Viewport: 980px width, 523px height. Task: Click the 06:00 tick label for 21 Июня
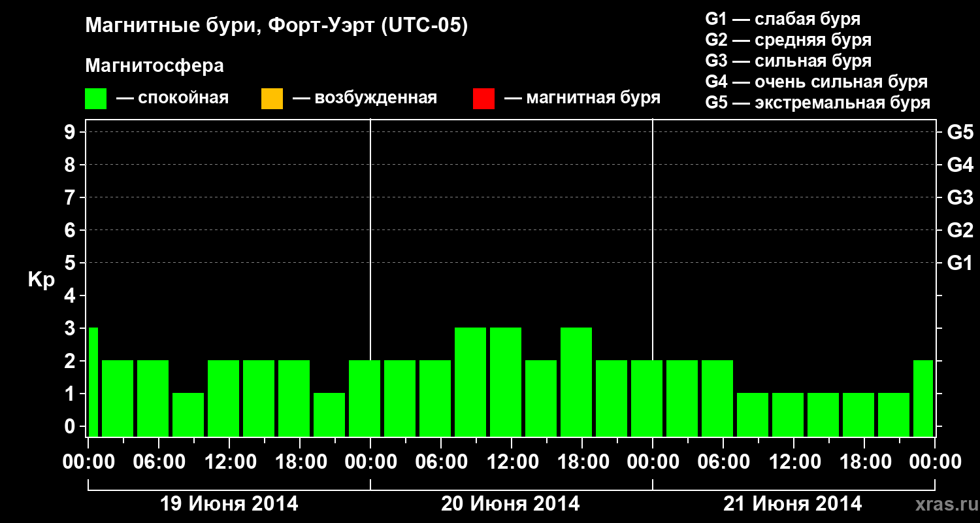pyautogui.click(x=723, y=462)
